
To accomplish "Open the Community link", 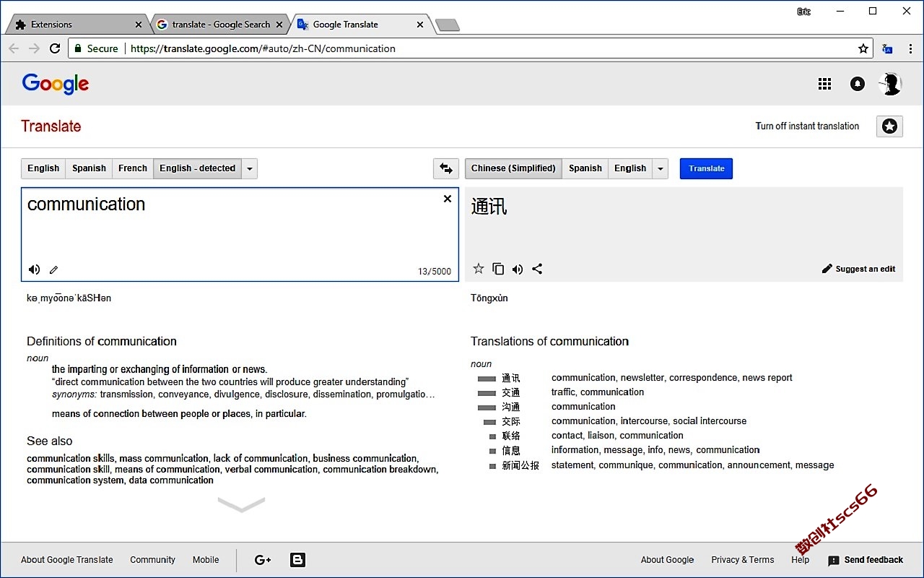I will 152,560.
